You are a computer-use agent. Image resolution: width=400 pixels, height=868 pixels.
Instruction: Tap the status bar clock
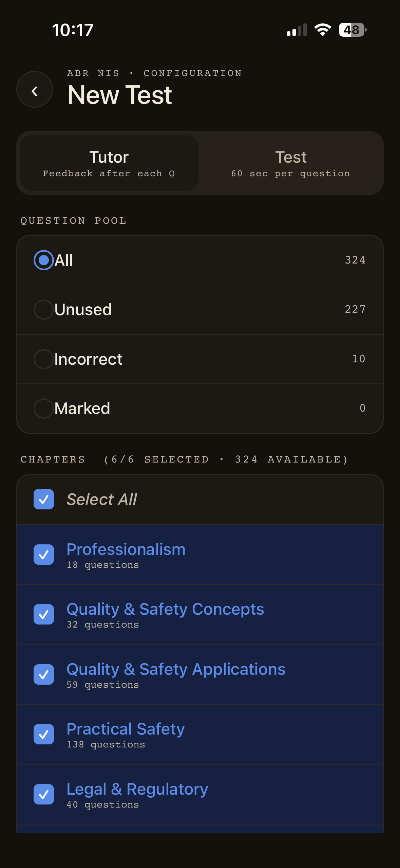coord(73,30)
